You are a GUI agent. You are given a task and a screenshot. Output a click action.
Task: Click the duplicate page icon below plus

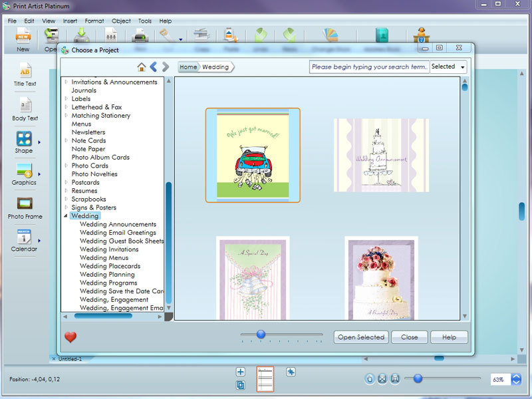pyautogui.click(x=241, y=385)
